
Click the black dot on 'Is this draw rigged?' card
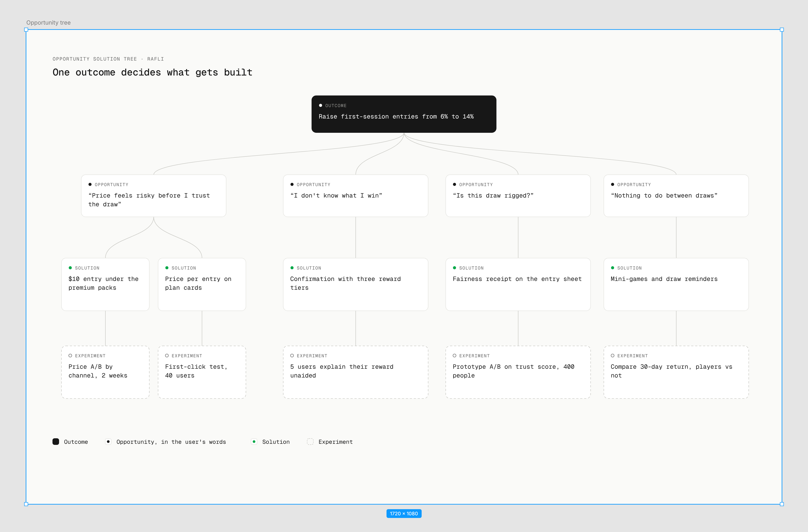tap(454, 184)
